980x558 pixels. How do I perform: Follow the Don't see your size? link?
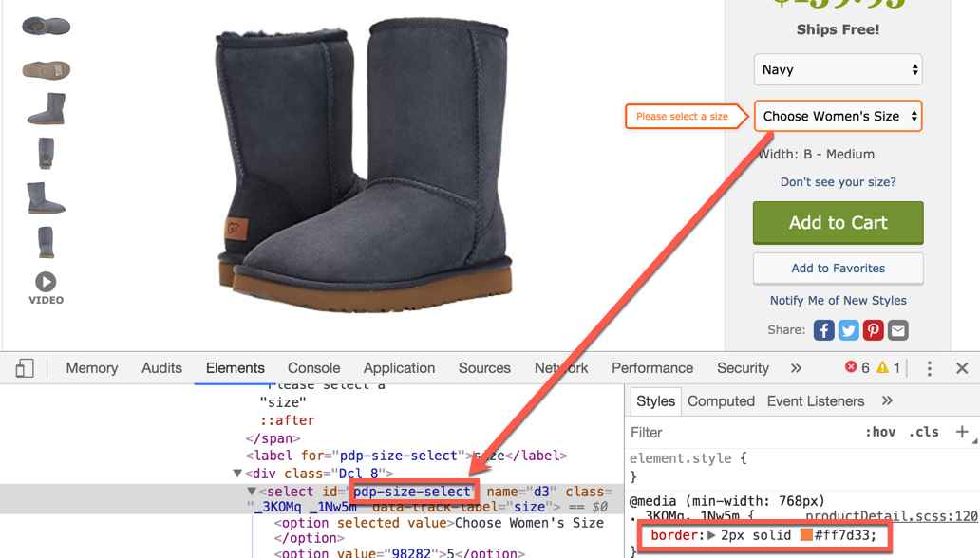point(838,182)
